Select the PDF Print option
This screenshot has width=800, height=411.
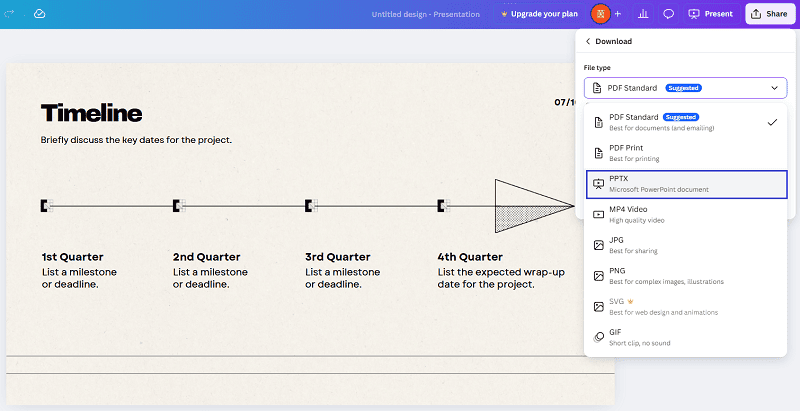point(685,153)
